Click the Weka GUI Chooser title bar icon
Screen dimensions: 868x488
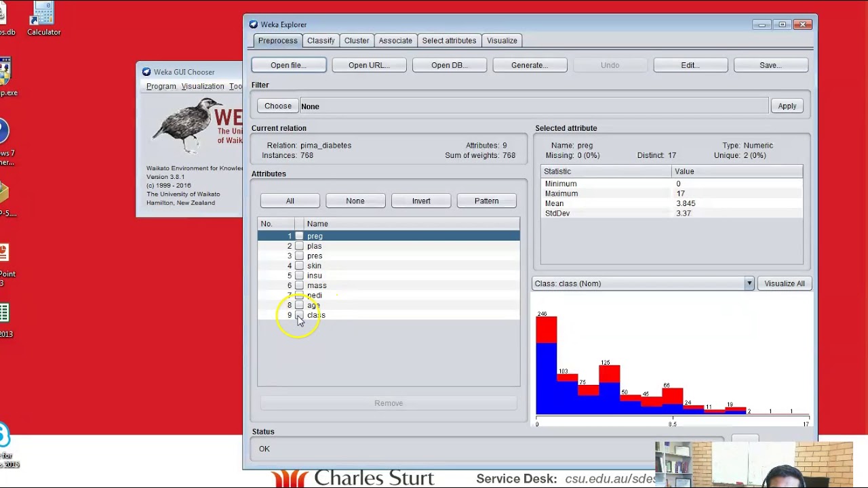pyautogui.click(x=146, y=72)
